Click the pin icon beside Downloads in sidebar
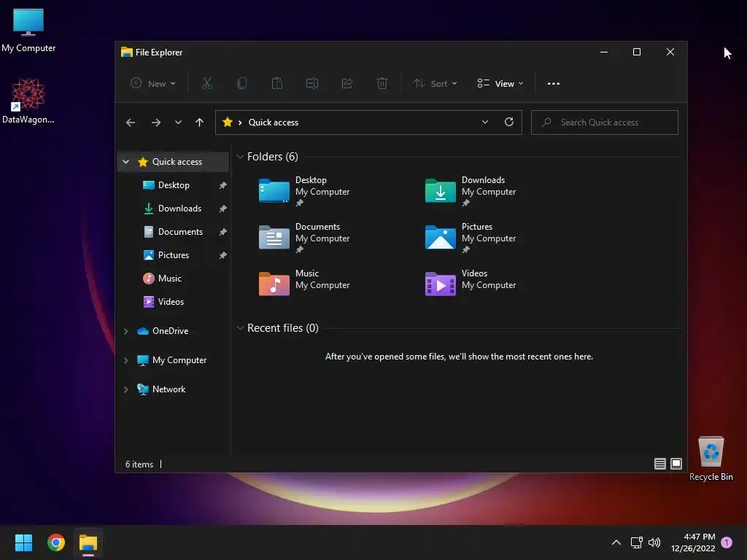The height and width of the screenshot is (560, 747). [222, 209]
